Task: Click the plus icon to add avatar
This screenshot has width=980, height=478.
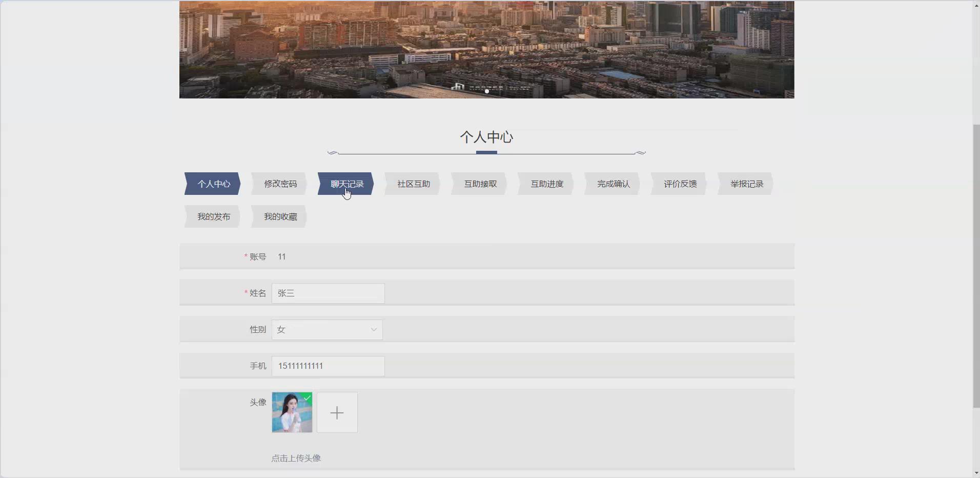Action: pyautogui.click(x=336, y=412)
